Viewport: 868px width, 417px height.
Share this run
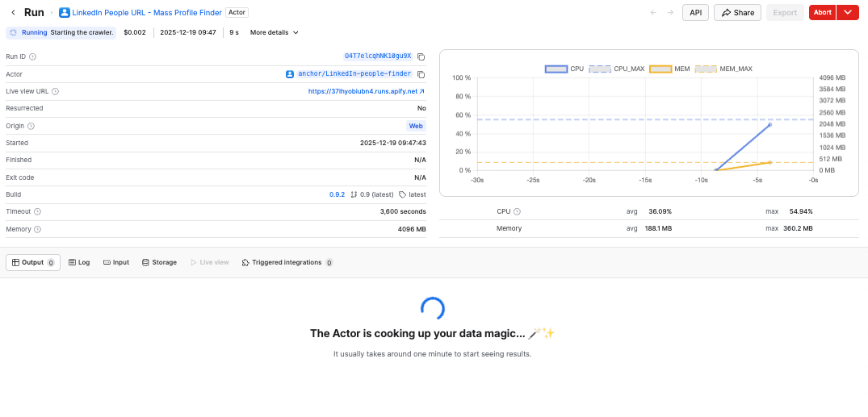point(737,12)
